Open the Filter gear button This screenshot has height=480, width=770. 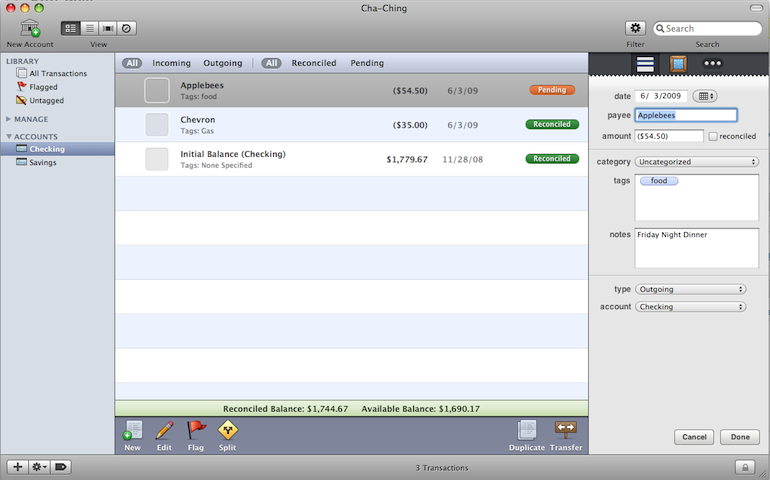coord(635,28)
